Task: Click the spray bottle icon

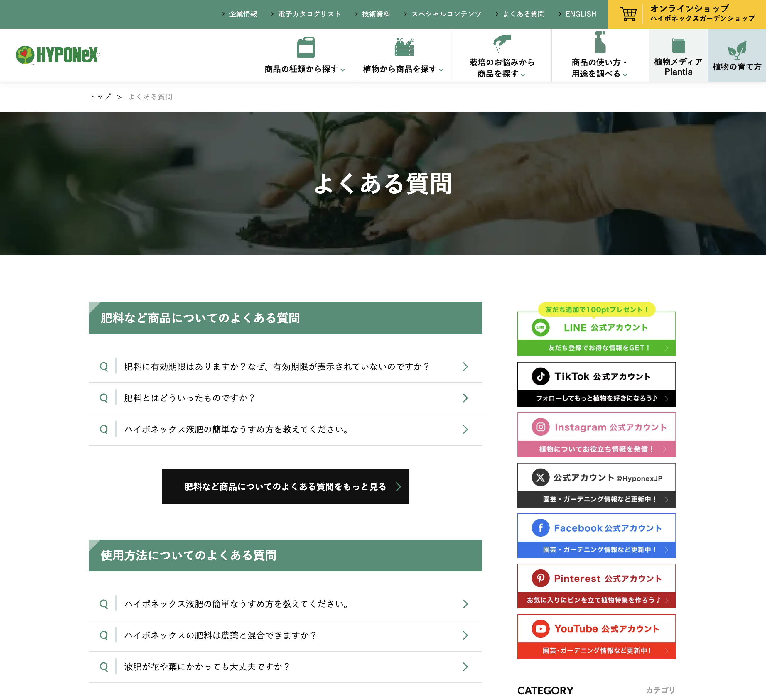Action: [600, 42]
